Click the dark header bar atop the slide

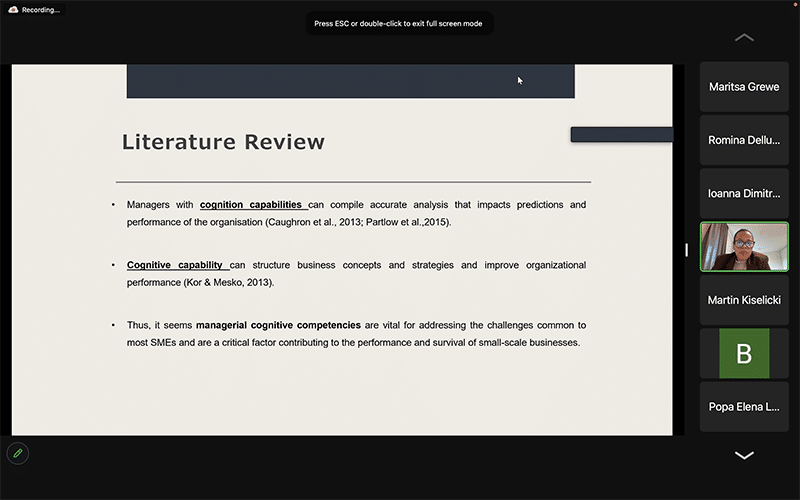tap(350, 81)
